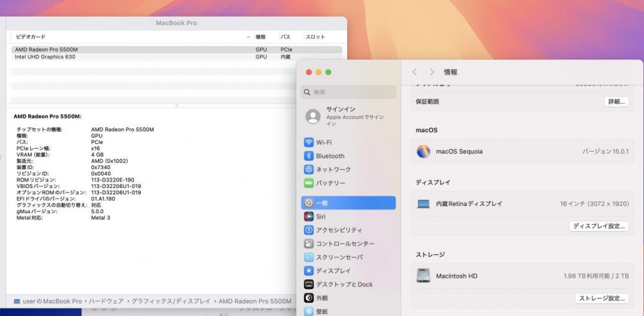Open ストレージ設定... button
Screen dimensions: 644x316
pos(601,299)
